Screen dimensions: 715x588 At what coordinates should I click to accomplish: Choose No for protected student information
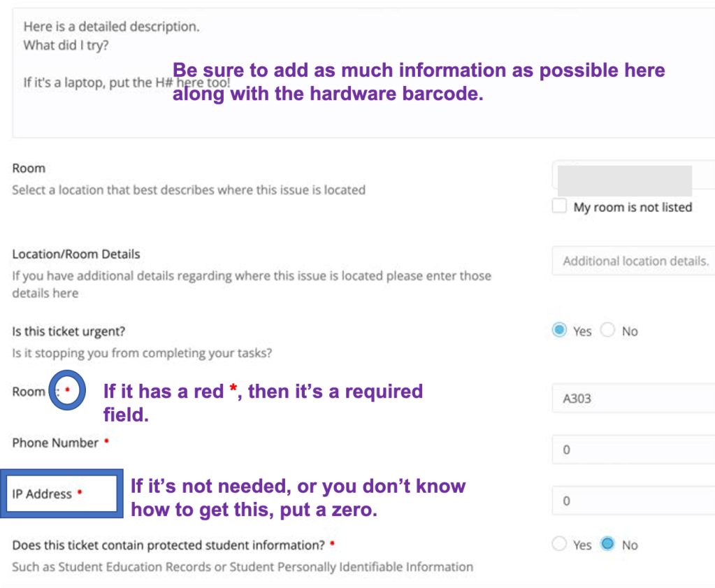click(607, 545)
